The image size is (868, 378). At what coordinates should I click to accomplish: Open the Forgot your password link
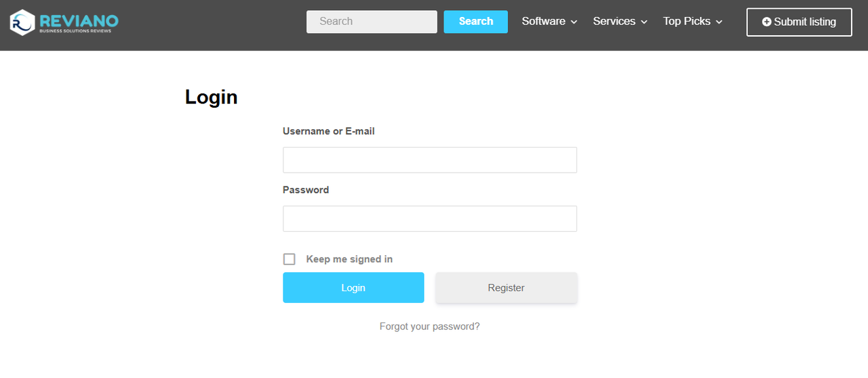[x=430, y=327]
